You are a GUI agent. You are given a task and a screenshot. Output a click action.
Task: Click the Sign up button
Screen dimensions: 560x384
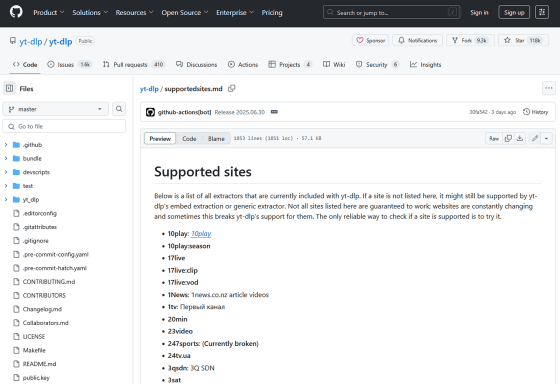point(514,13)
